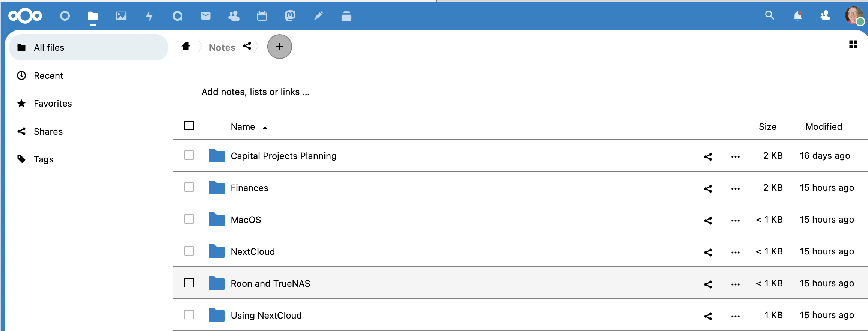Sort files by Name column
Screen dimensions: 868x331
click(243, 127)
